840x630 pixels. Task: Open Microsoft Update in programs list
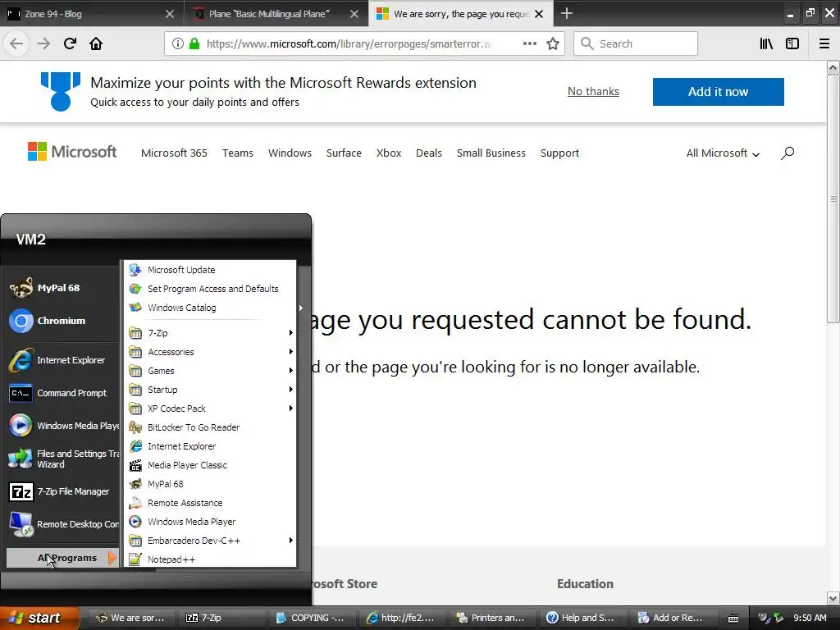click(210, 269)
